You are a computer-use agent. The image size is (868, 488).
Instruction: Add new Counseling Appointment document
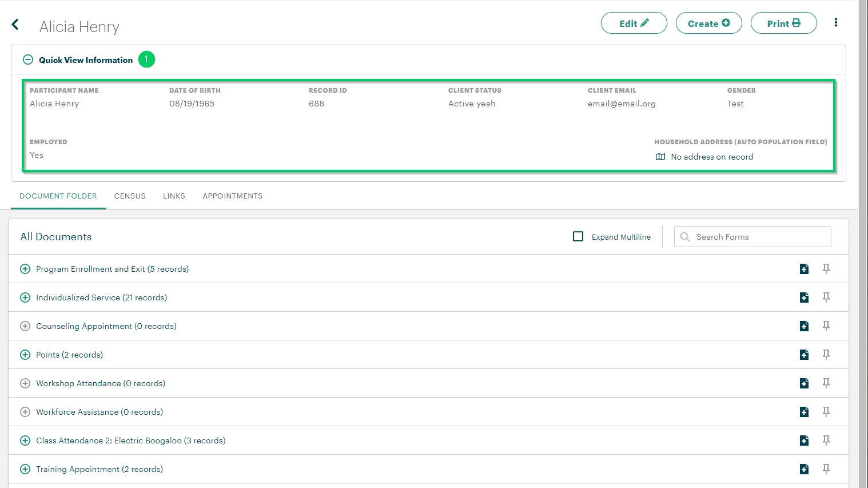pyautogui.click(x=804, y=326)
